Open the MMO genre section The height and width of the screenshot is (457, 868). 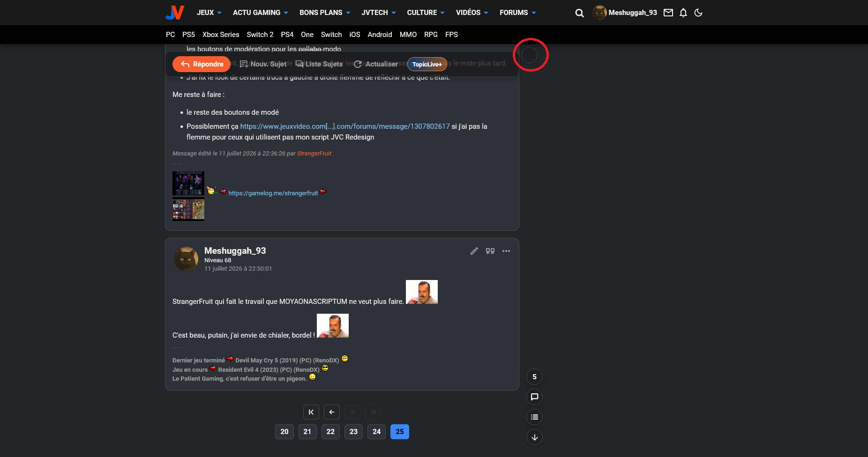tap(408, 35)
